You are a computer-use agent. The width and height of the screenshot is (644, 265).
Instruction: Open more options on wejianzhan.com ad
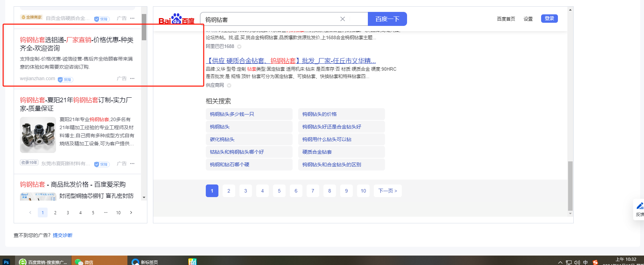[132, 78]
